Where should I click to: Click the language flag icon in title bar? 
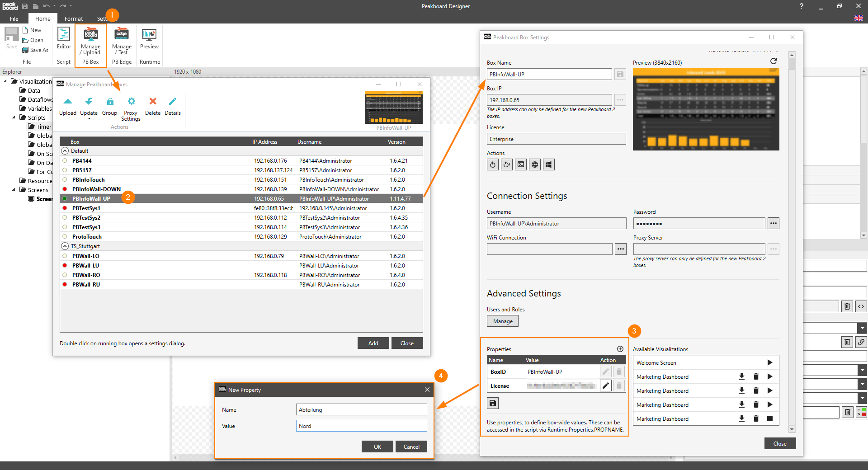coord(859,18)
